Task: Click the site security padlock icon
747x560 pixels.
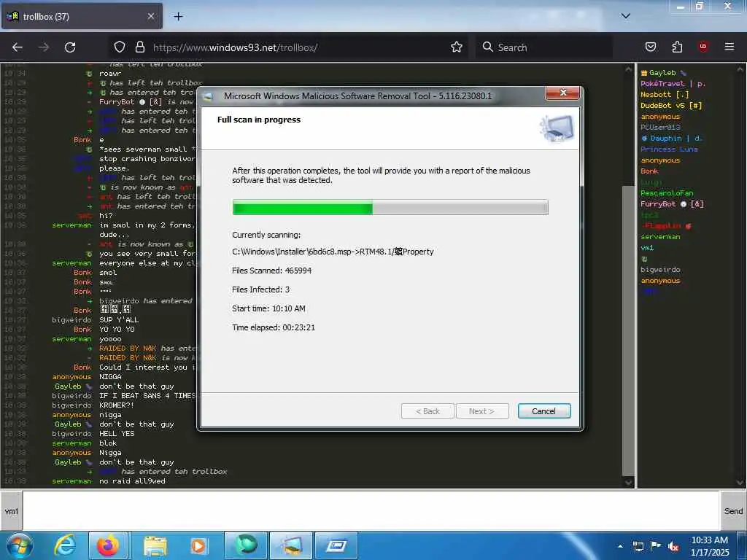Action: 139,47
